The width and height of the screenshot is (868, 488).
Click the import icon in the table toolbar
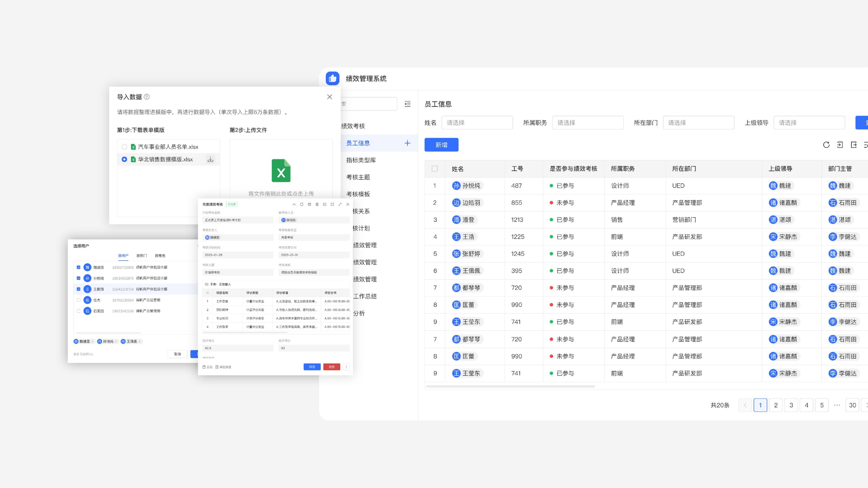[x=840, y=145]
